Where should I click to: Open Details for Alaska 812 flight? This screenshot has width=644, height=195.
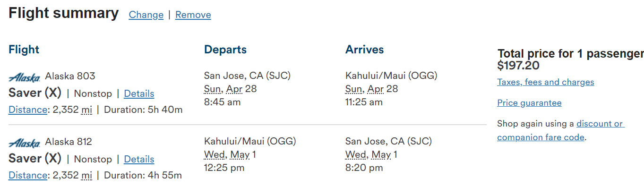[x=139, y=160]
